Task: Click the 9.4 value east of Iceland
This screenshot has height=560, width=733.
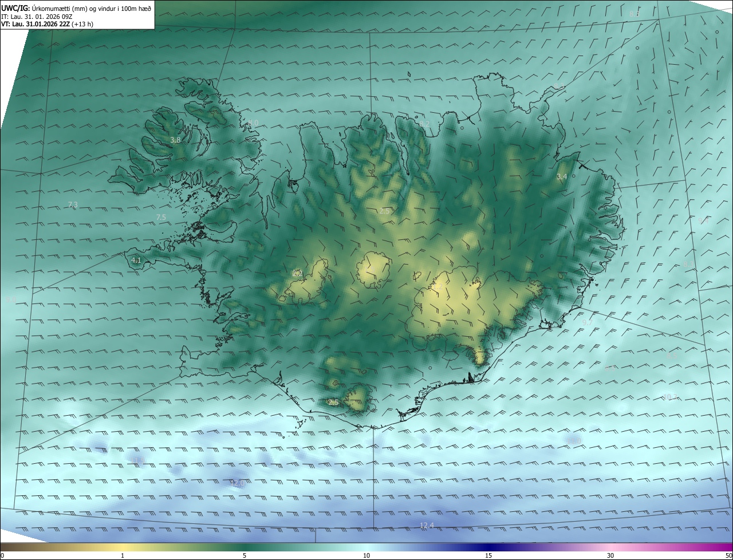Action: click(x=704, y=220)
